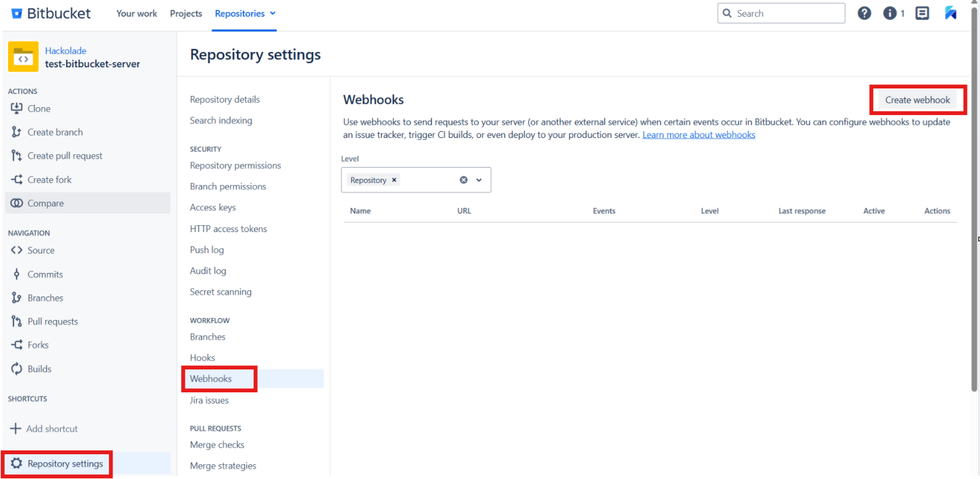Open Repository permissions settings
This screenshot has height=479, width=980.
point(236,165)
